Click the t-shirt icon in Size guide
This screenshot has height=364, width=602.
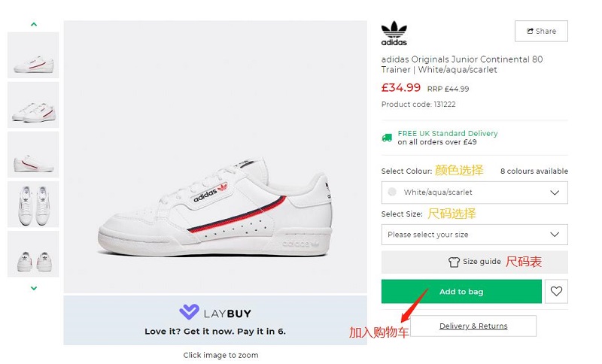[453, 262]
